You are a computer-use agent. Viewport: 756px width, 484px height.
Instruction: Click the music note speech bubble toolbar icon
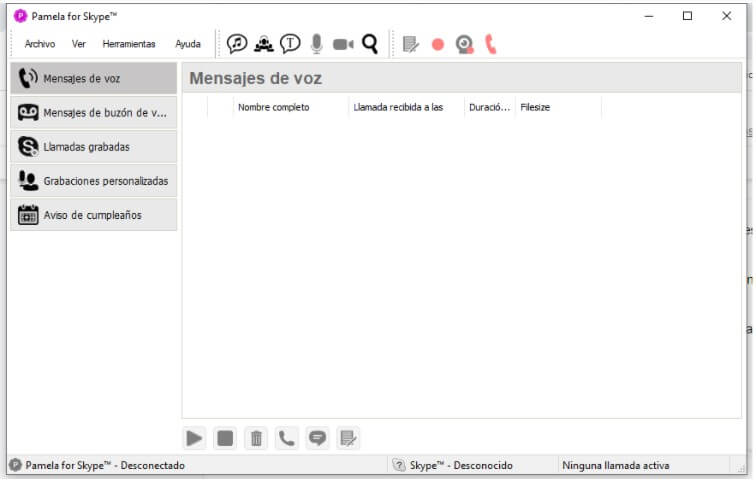click(237, 44)
